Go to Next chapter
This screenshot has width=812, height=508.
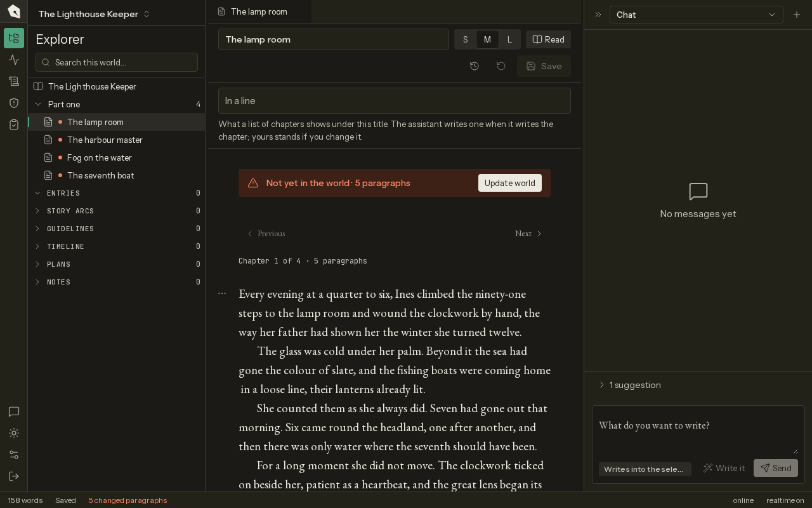528,234
